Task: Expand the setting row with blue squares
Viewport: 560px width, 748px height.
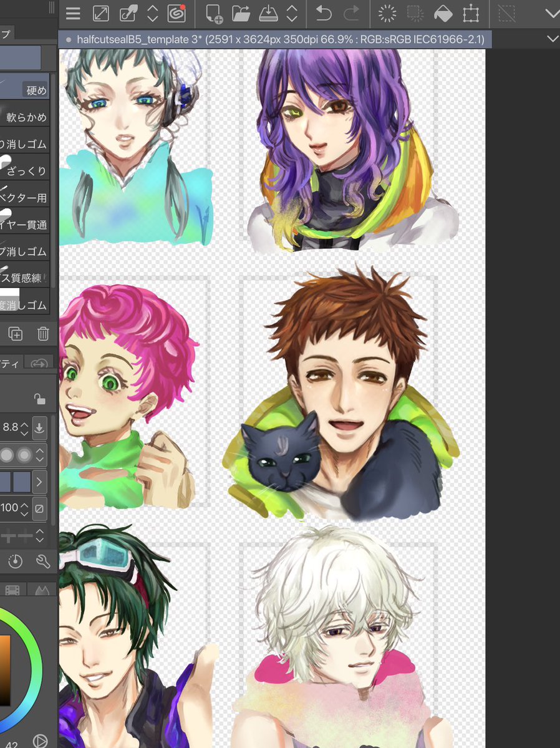Action: click(39, 482)
